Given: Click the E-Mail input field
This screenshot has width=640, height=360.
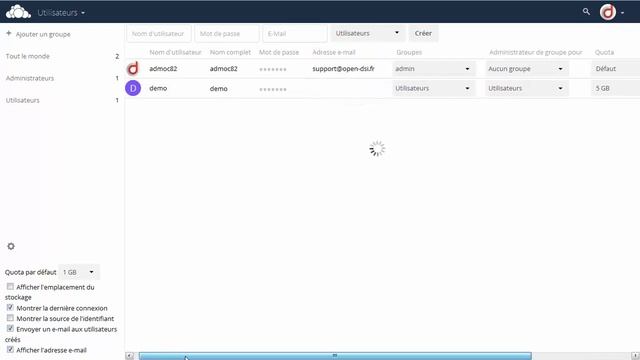Looking at the screenshot, I should point(295,33).
